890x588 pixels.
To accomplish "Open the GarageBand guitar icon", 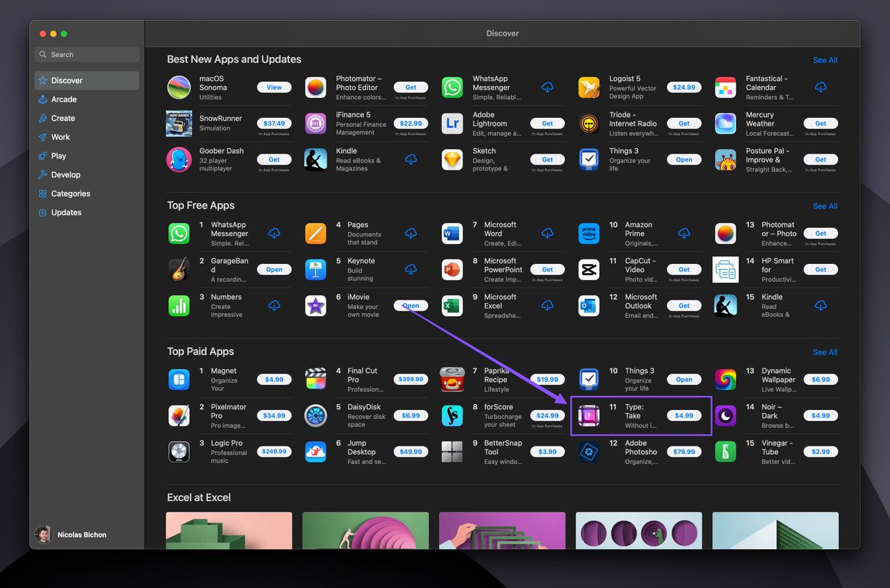I will (179, 270).
